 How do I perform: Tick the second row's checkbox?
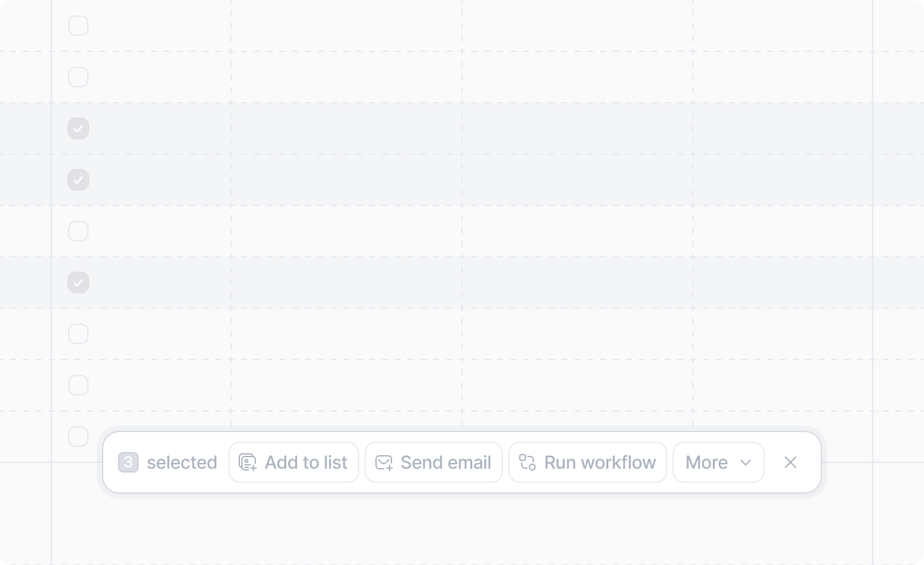coord(78,77)
